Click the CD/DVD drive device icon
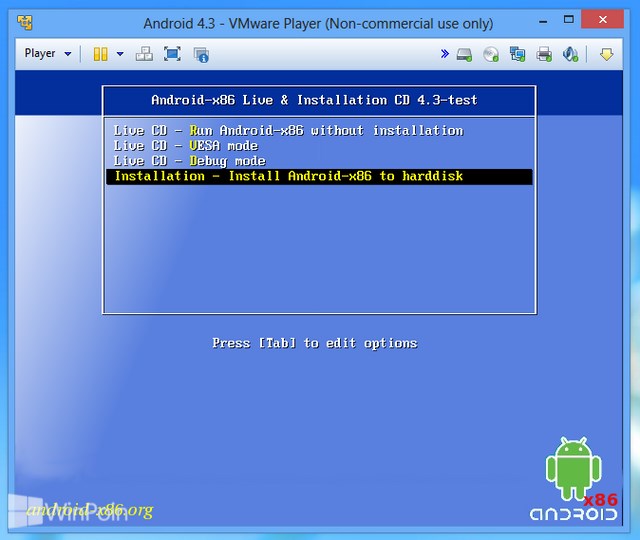Viewport: 640px width, 540px height. 491,55
